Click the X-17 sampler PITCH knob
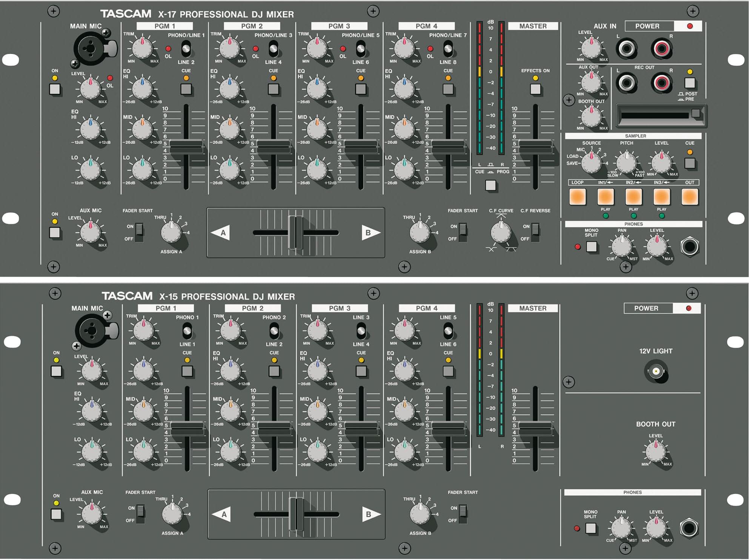 pos(627,162)
